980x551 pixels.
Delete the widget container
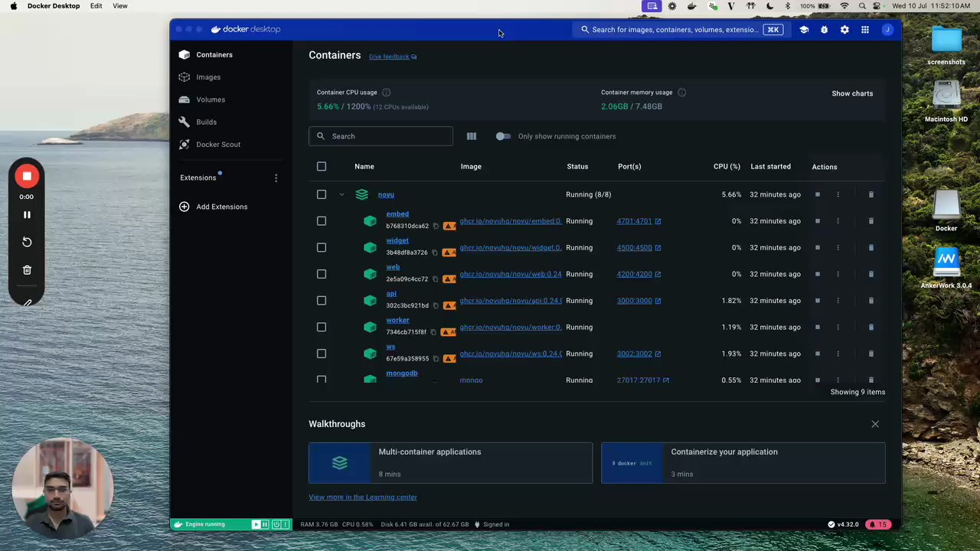[871, 248]
